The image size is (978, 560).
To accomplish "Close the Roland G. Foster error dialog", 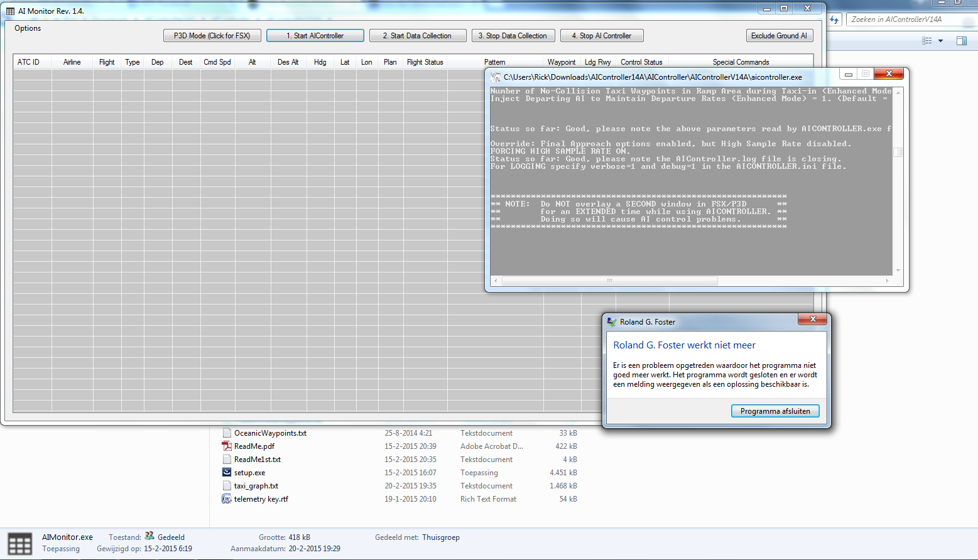I will click(813, 319).
